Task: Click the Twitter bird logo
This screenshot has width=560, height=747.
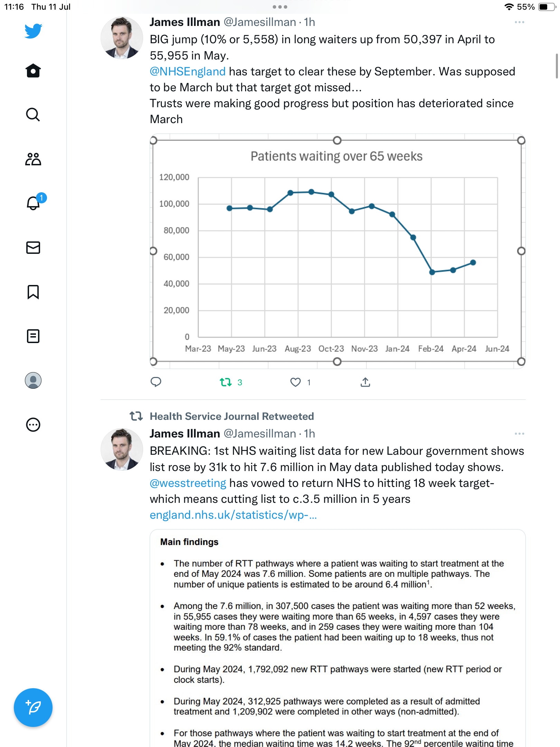Action: (x=33, y=31)
